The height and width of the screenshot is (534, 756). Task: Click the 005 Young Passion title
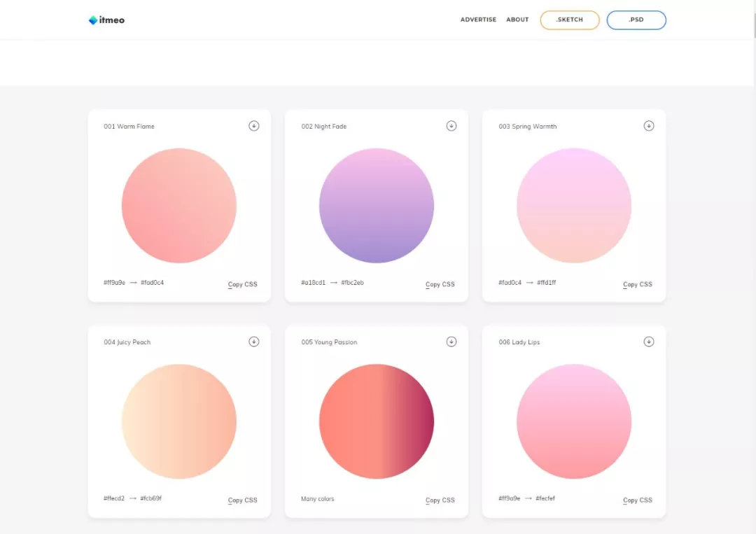(329, 342)
